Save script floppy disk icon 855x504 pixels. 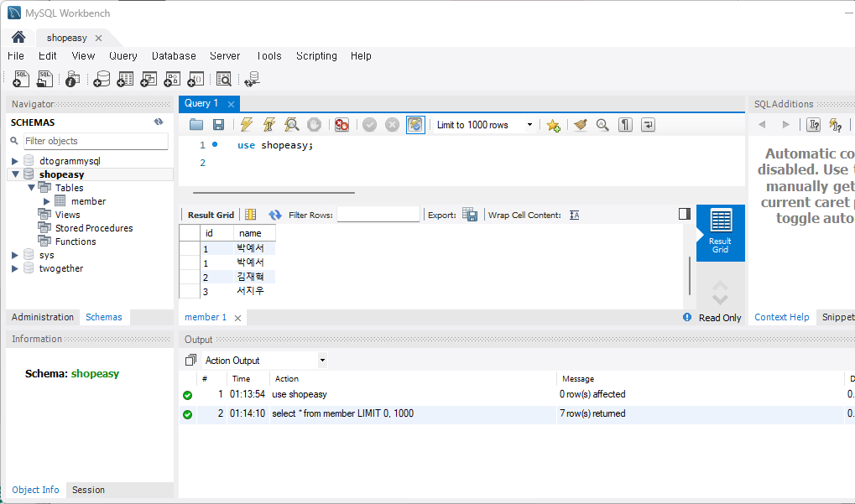(218, 125)
